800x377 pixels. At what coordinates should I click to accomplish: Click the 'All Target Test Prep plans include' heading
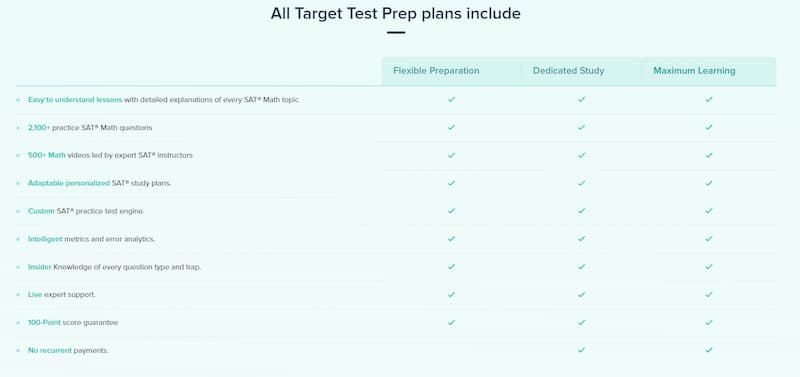(395, 14)
